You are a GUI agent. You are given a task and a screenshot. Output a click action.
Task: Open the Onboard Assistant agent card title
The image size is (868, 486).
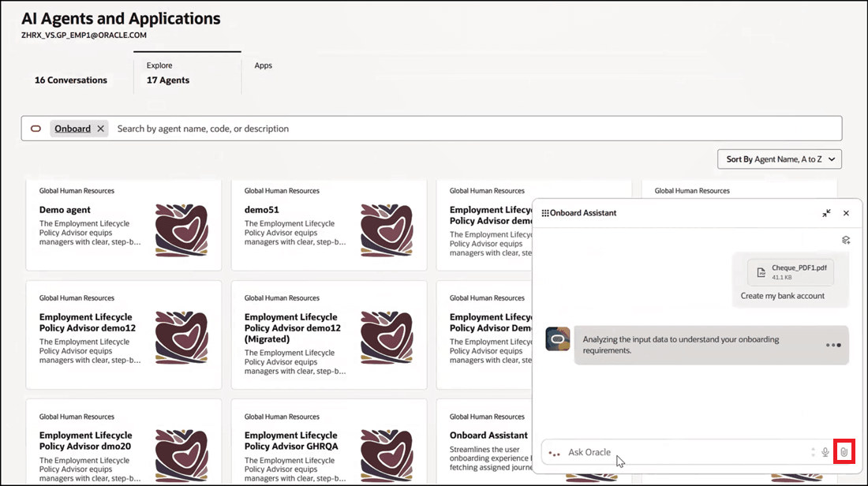(488, 436)
